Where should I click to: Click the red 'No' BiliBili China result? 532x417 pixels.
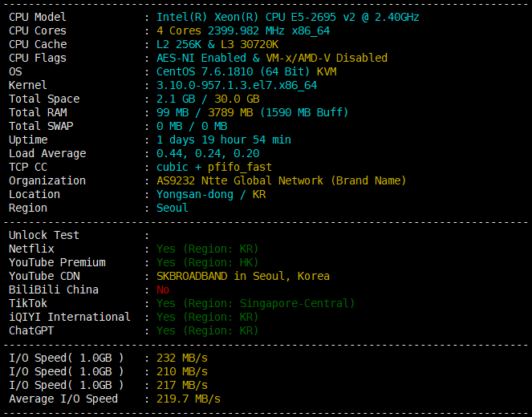pos(163,289)
